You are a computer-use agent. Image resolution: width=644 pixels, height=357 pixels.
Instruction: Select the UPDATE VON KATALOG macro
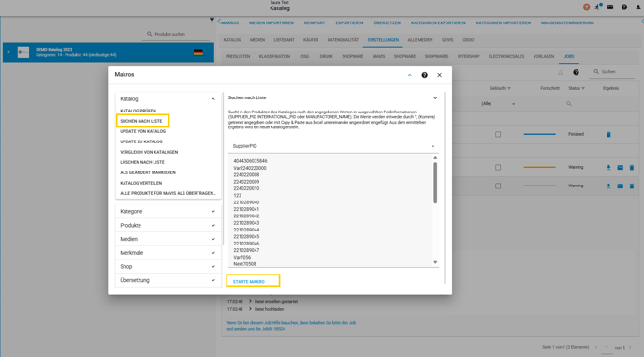pyautogui.click(x=143, y=131)
